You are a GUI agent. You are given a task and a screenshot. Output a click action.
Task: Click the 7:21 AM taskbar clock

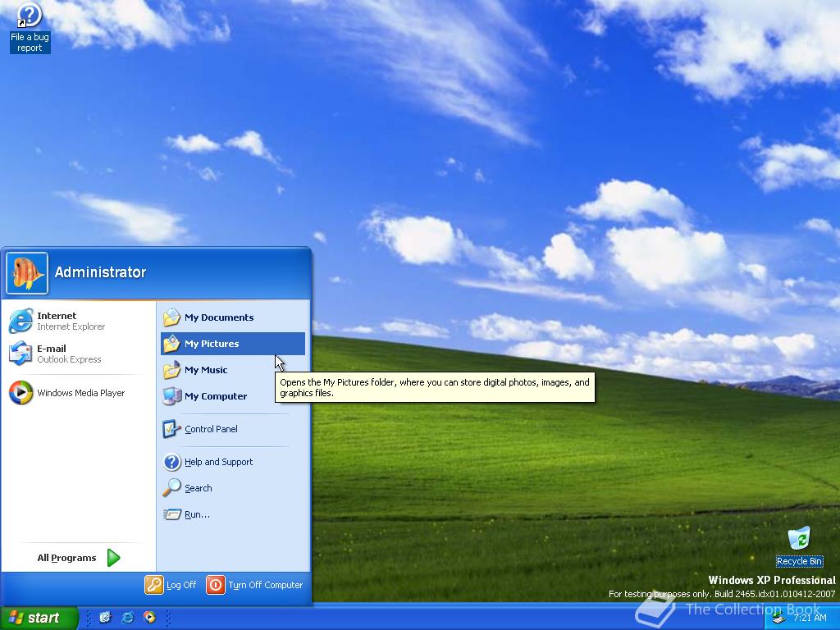[x=810, y=619]
